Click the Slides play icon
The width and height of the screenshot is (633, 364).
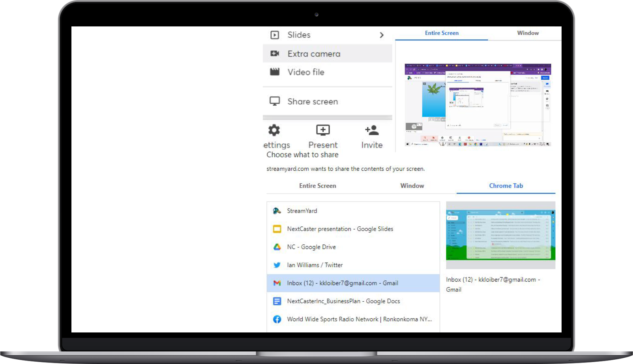pyautogui.click(x=275, y=35)
